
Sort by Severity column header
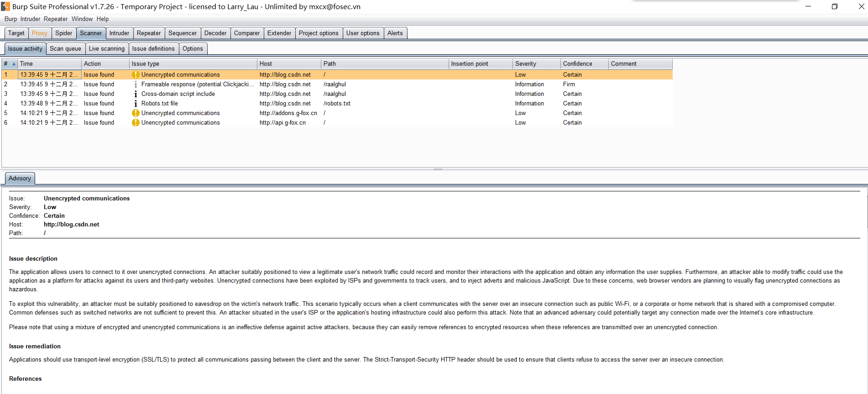tap(537, 63)
